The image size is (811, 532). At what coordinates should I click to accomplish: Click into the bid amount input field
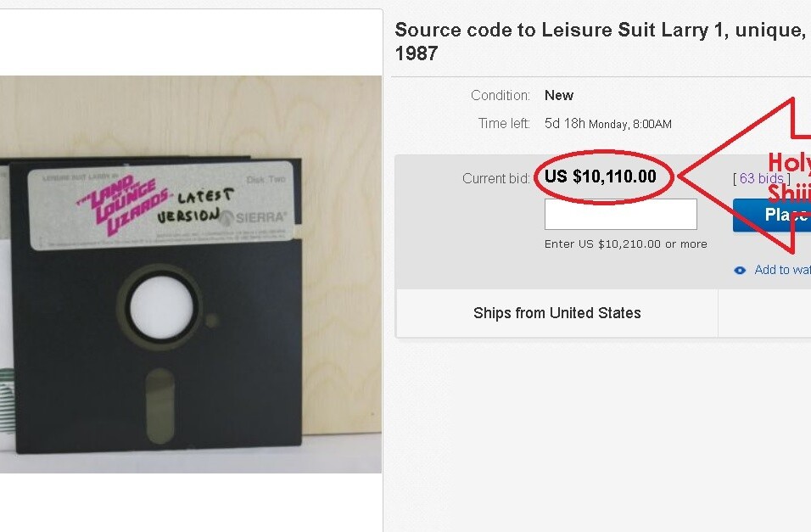[620, 215]
